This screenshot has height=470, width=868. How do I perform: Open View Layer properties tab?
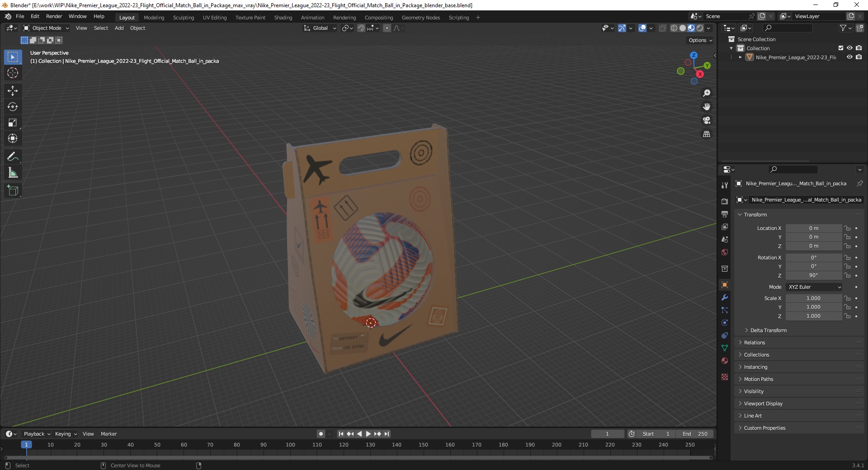(725, 226)
